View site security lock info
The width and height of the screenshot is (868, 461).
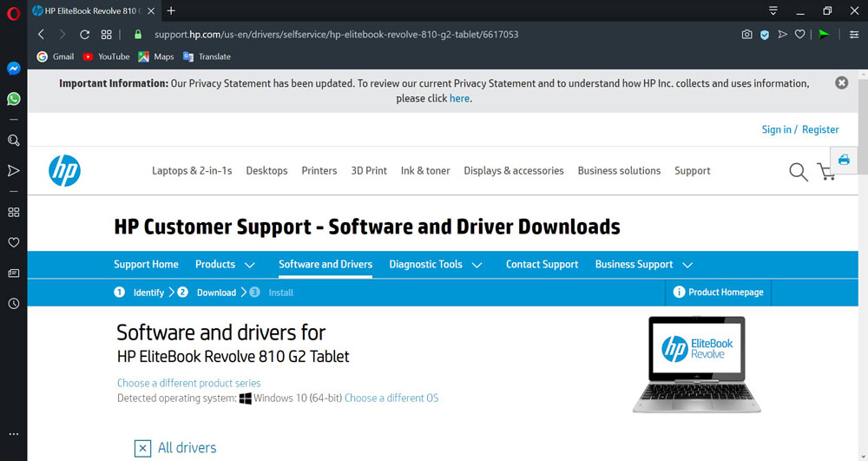(138, 35)
